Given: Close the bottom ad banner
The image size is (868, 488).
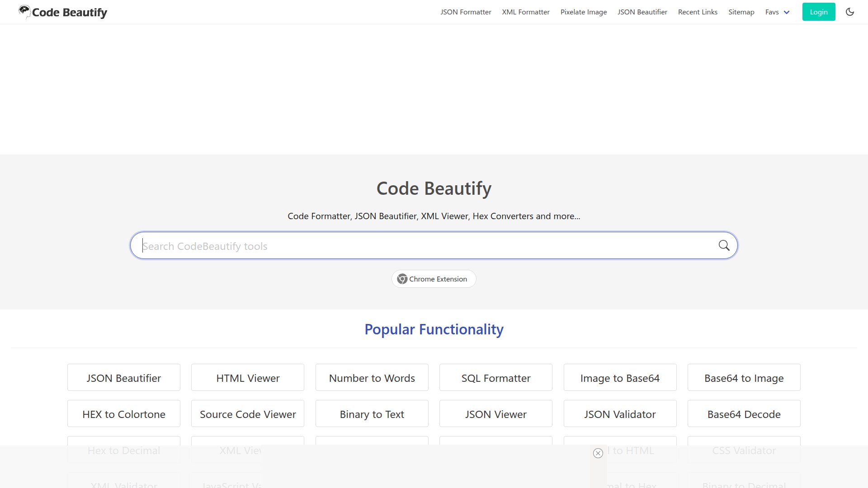Looking at the screenshot, I should (x=598, y=453).
